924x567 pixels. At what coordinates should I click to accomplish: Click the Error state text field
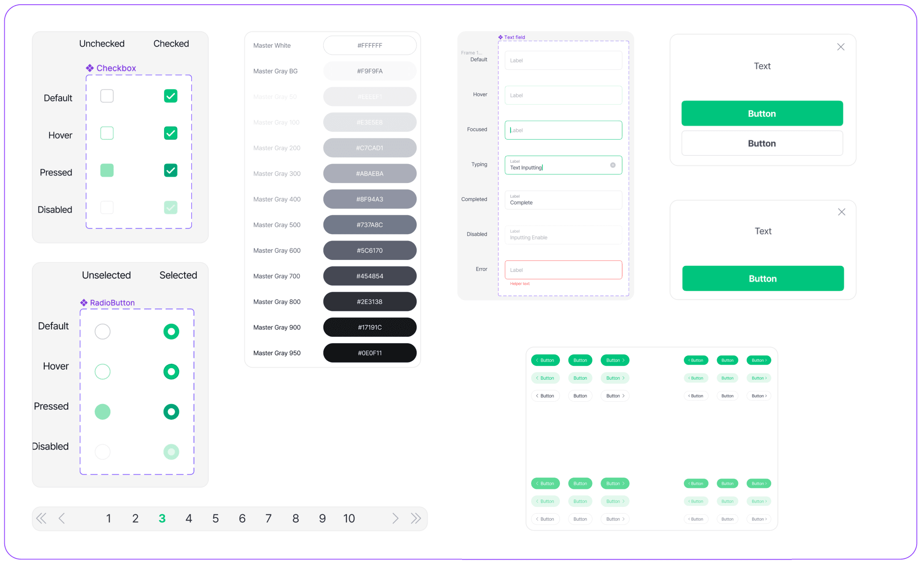(562, 269)
